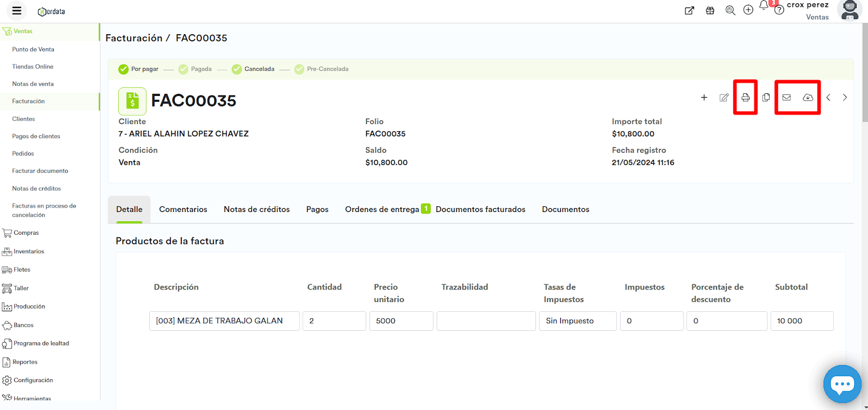Switch to the Pagos tab
This screenshot has width=868, height=410.
[317, 209]
